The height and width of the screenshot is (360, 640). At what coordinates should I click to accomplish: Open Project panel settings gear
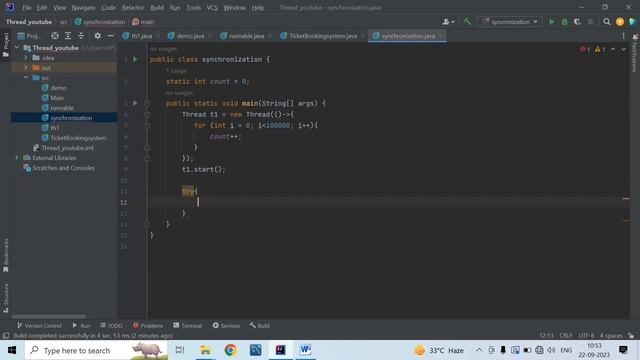(x=97, y=36)
